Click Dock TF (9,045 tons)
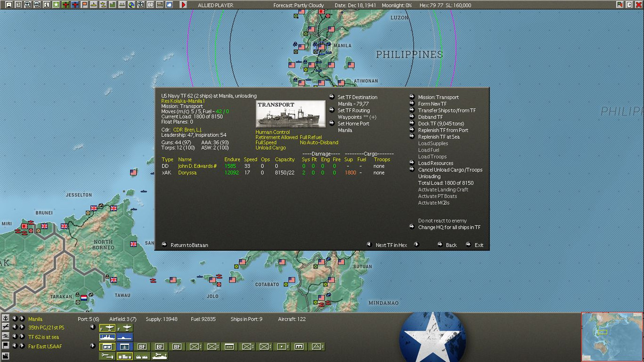The height and width of the screenshot is (362, 644). [x=441, y=124]
